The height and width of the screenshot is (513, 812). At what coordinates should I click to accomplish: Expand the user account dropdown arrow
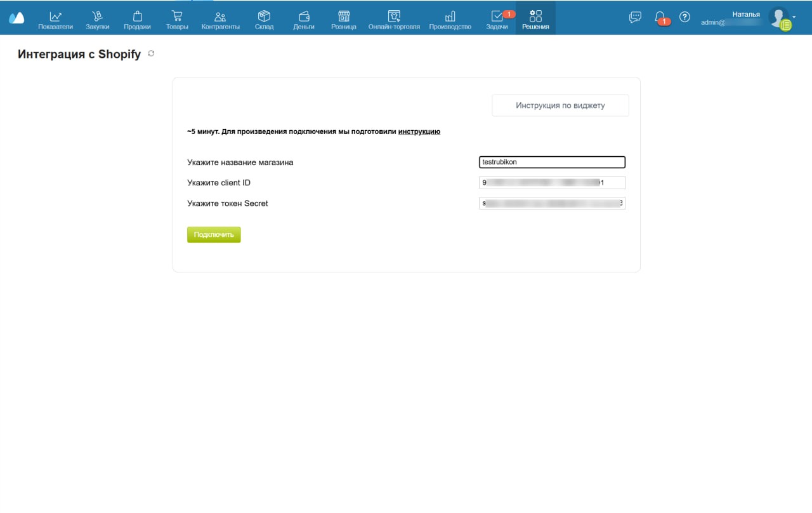pos(794,17)
